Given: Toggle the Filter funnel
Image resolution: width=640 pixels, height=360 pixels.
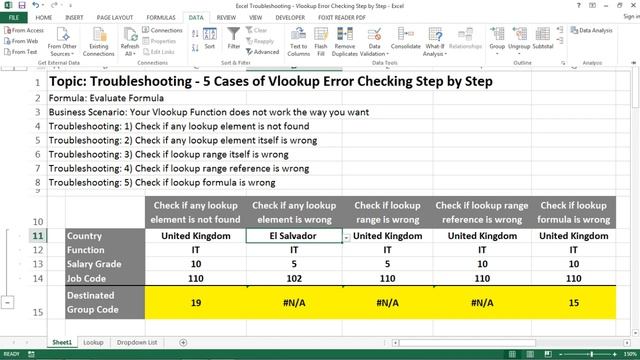Looking at the screenshot, I should tap(233, 39).
